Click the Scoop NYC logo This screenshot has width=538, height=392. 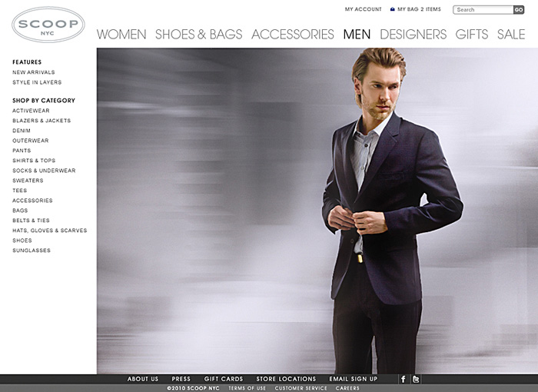click(x=48, y=25)
